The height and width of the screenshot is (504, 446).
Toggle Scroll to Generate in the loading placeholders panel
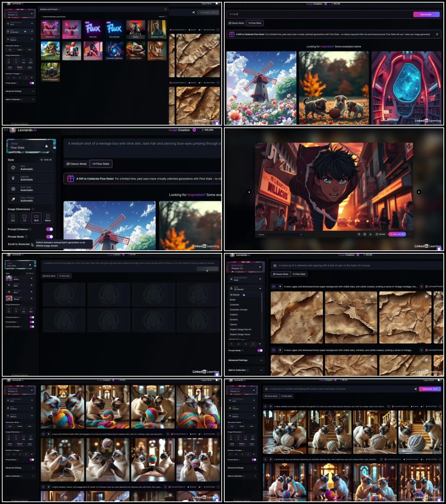[x=32, y=327]
